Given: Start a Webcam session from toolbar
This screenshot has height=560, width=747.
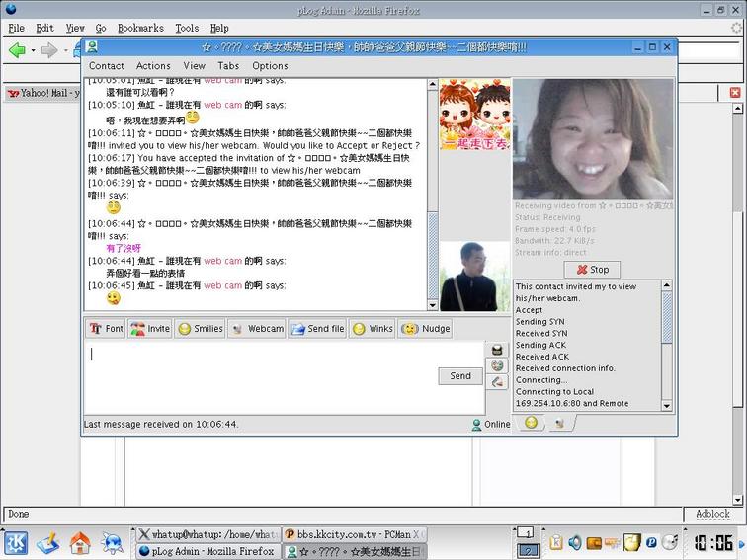Looking at the screenshot, I should [257, 329].
